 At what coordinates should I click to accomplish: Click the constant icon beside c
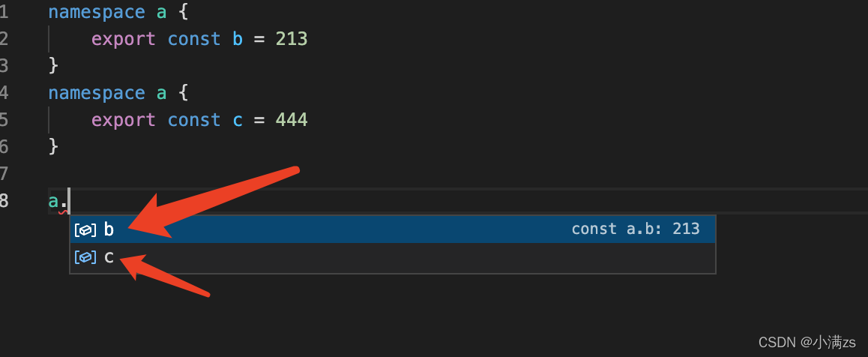[x=85, y=256]
